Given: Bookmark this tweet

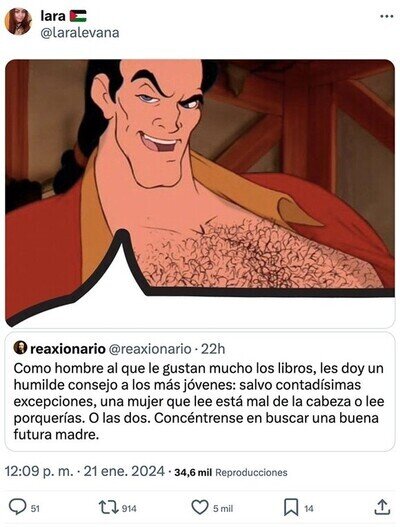Looking at the screenshot, I should click(291, 508).
